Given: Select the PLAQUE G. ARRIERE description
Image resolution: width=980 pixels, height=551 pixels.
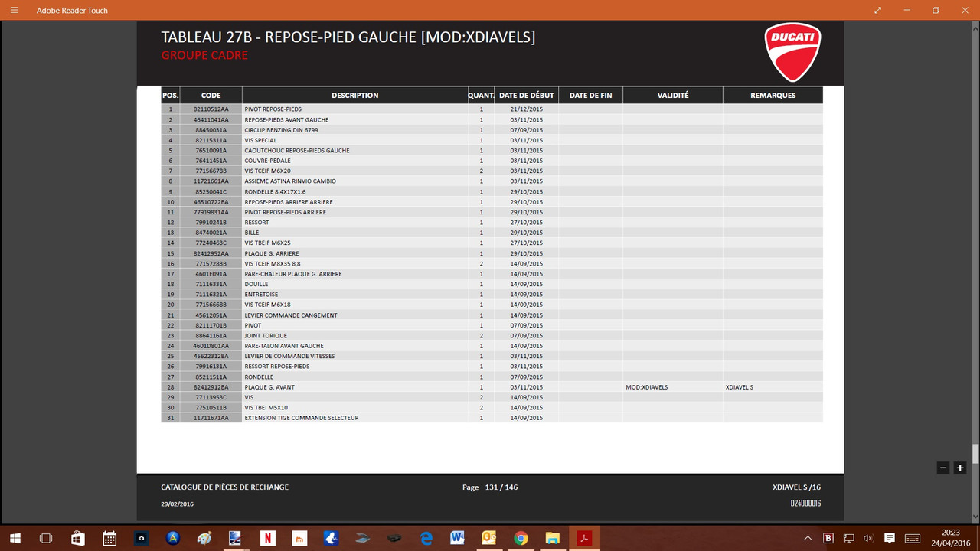Looking at the screenshot, I should pos(272,253).
